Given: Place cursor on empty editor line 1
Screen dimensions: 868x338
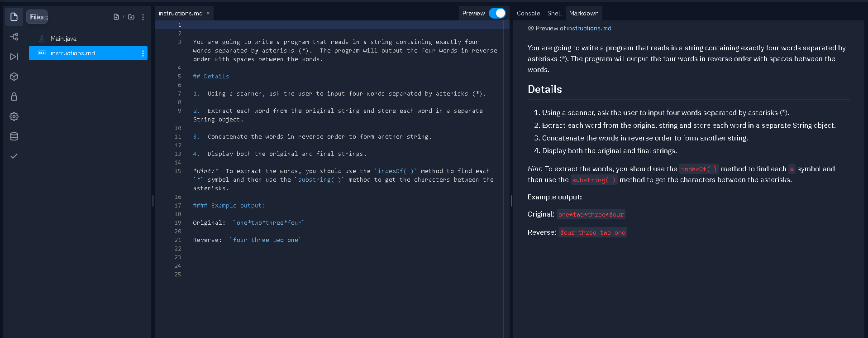Looking at the screenshot, I should tap(348, 25).
